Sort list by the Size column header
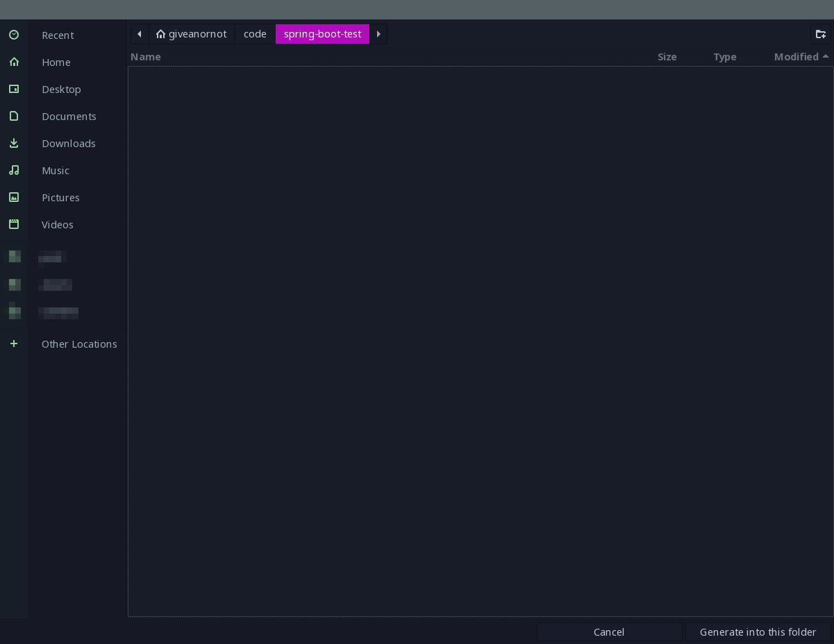Viewport: 834px width, 644px height. [x=667, y=57]
